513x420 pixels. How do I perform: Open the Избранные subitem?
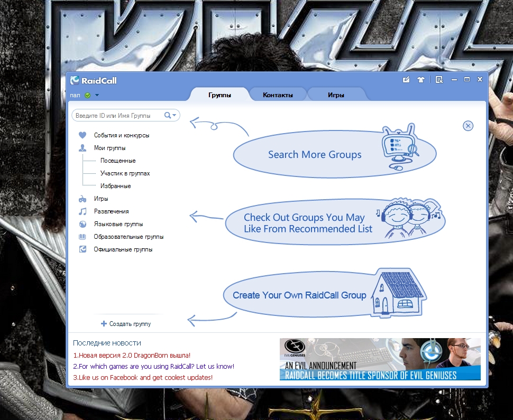pos(115,186)
